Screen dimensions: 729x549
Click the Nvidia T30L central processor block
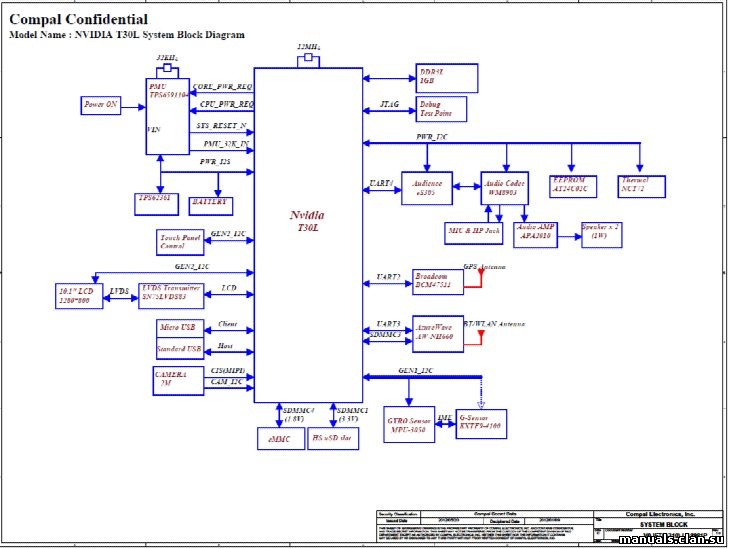(308, 235)
